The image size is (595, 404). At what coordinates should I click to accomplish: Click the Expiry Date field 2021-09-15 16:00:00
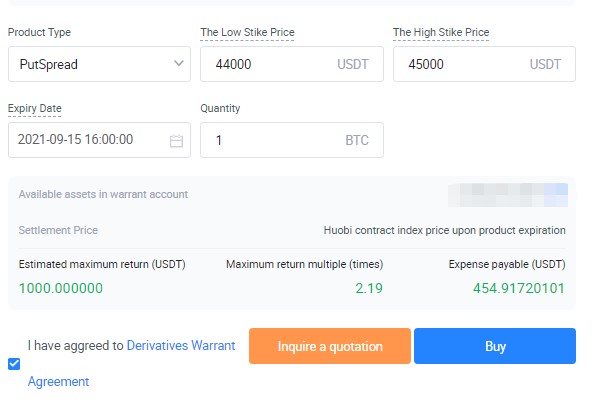click(x=99, y=140)
